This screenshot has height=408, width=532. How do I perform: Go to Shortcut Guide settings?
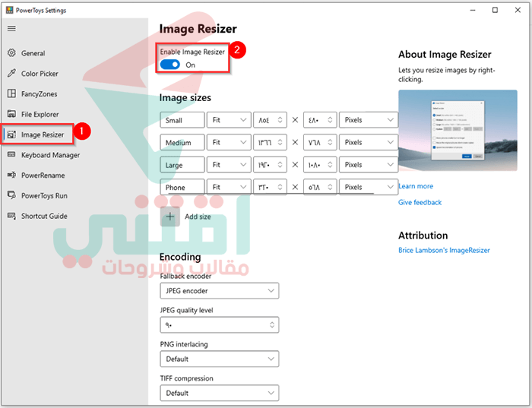click(44, 216)
